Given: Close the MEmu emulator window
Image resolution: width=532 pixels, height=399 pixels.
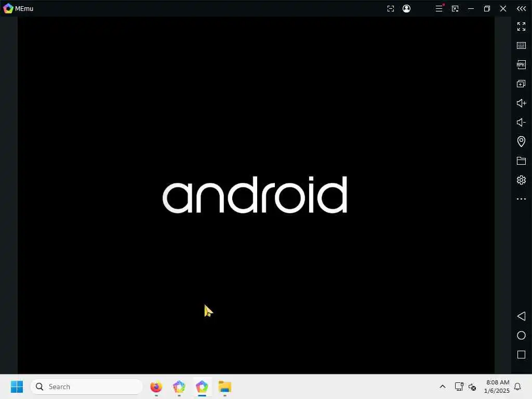Looking at the screenshot, I should (x=503, y=8).
